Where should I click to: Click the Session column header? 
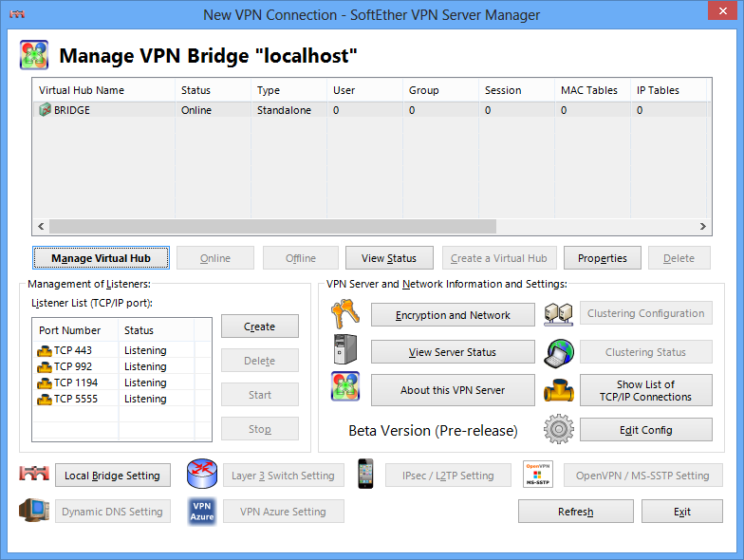click(x=516, y=90)
